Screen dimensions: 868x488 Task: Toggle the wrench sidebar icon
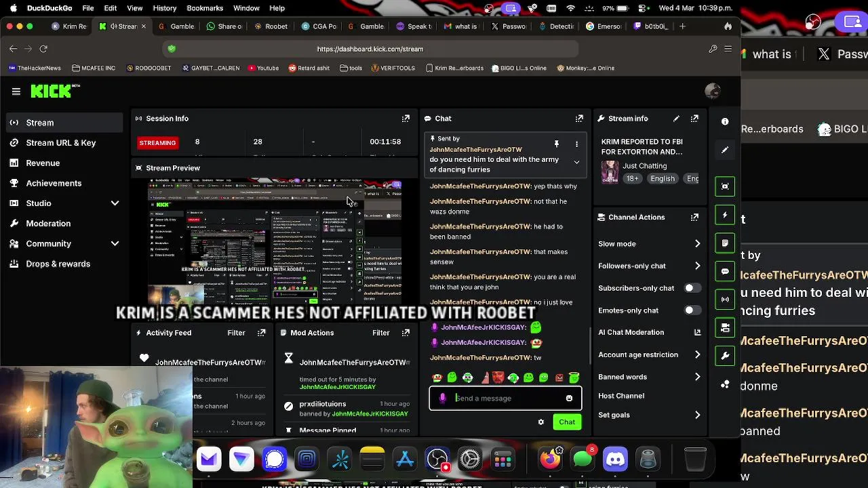[725, 356]
